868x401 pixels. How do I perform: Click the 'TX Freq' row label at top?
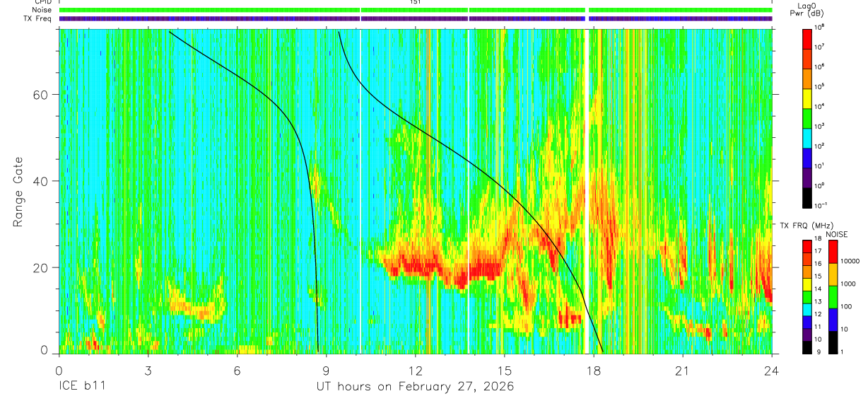[38, 18]
